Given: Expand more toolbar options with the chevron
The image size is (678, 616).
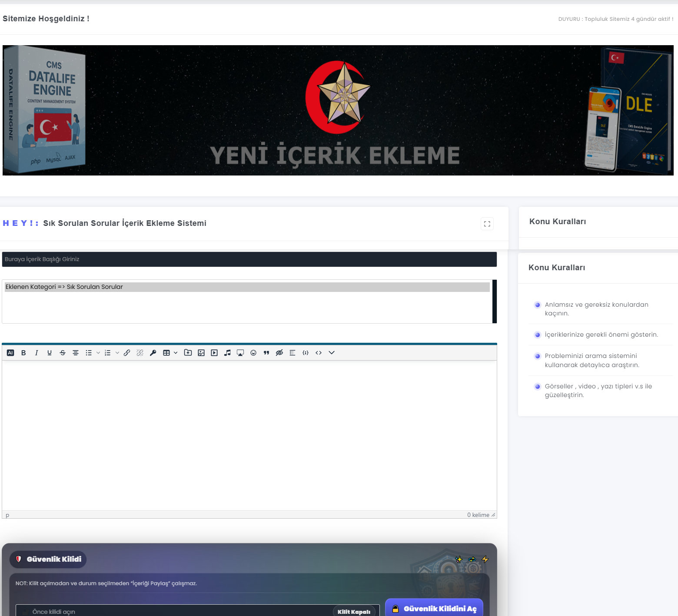Looking at the screenshot, I should tap(332, 353).
